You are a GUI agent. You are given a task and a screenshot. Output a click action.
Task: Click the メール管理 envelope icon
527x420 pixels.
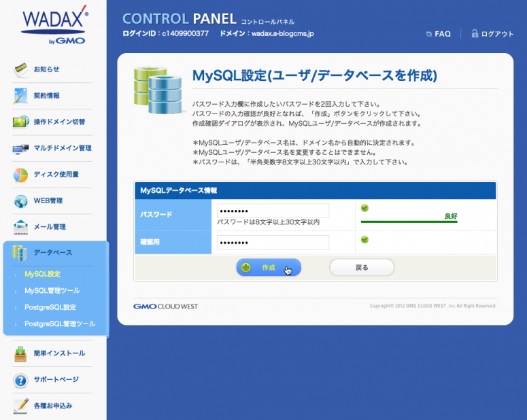(21, 227)
